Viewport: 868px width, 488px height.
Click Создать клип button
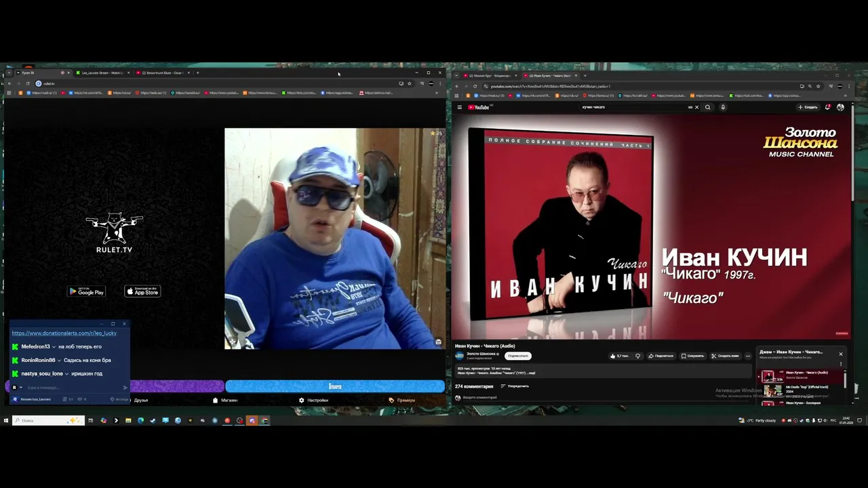click(x=725, y=356)
